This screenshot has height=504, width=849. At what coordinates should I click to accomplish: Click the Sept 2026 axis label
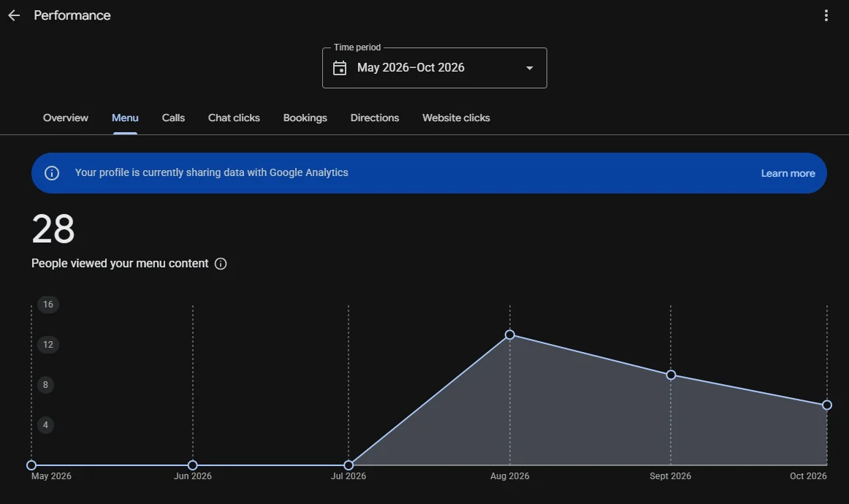coord(670,476)
